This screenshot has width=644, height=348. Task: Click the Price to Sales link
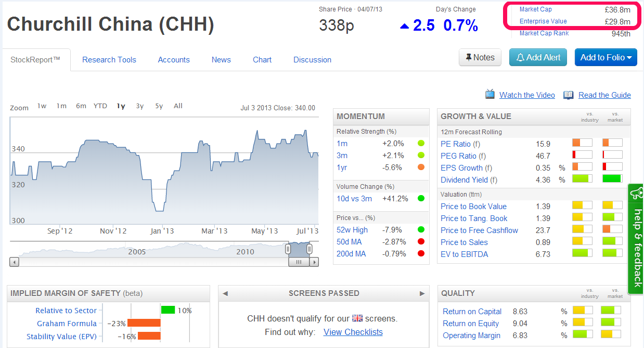[464, 242]
